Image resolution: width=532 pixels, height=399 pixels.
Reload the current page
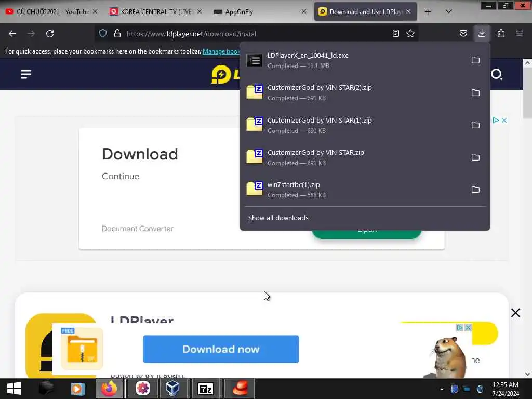click(50, 34)
